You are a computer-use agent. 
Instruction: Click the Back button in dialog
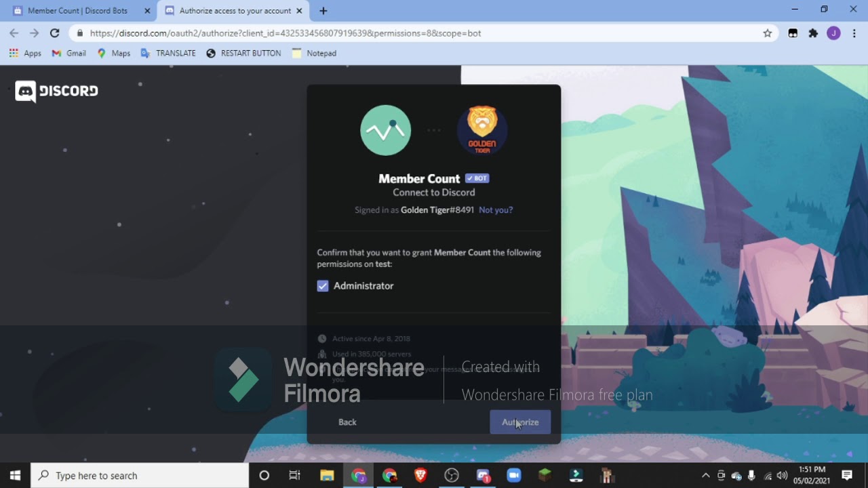point(347,422)
